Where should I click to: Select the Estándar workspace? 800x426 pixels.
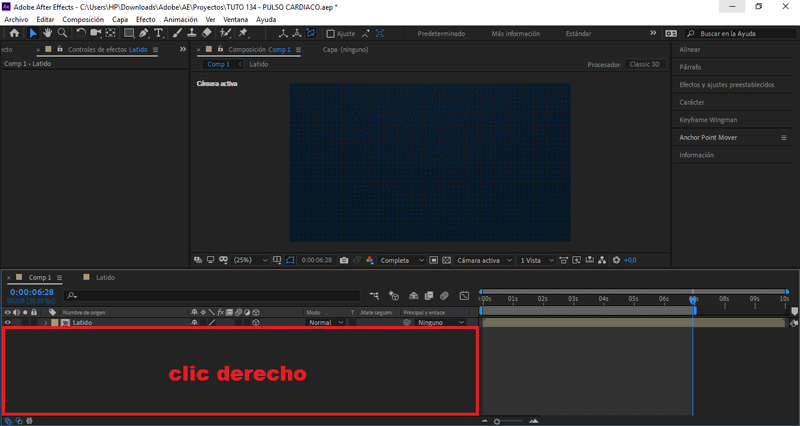[579, 34]
